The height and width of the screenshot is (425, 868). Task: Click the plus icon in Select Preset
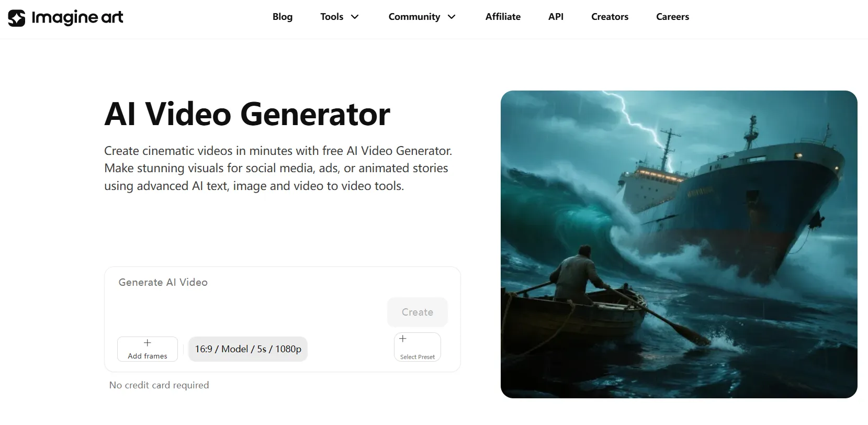[403, 339]
